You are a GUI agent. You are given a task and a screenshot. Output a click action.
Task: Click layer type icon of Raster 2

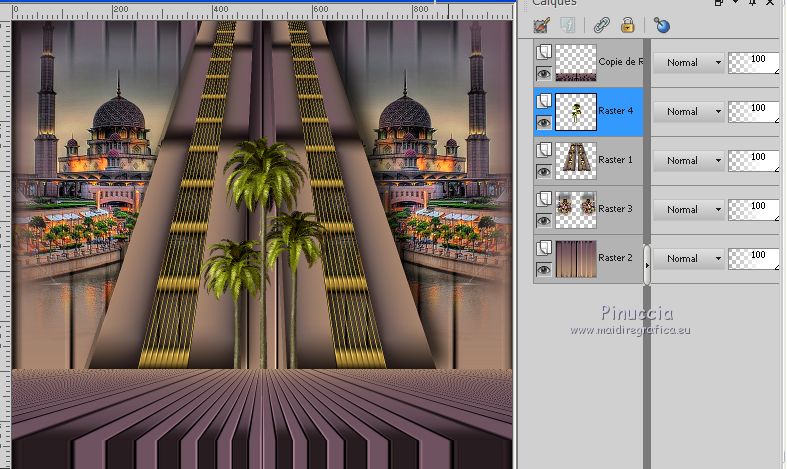click(544, 248)
